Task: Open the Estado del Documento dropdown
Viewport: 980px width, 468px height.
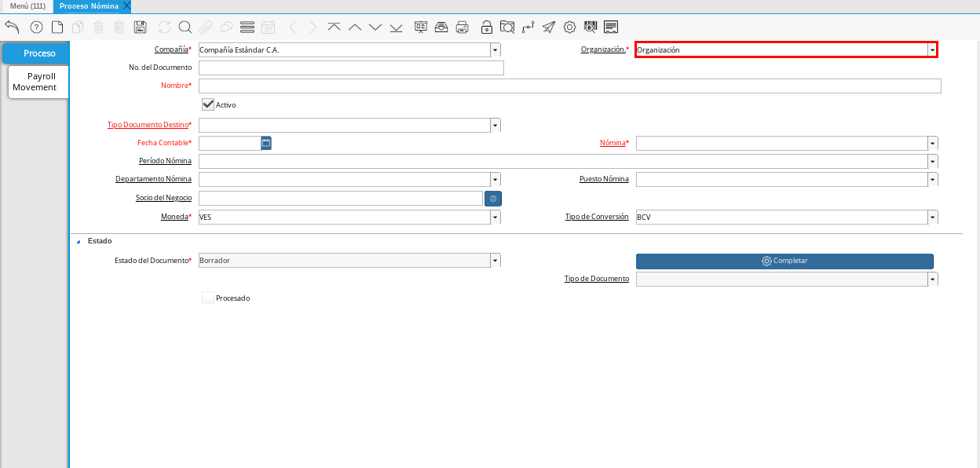Action: click(x=495, y=260)
